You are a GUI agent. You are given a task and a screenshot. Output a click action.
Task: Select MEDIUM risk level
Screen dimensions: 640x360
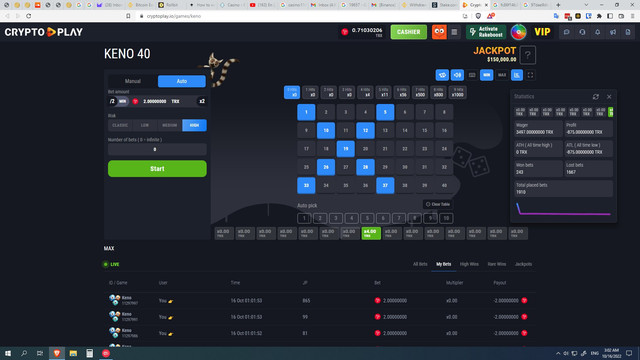[169, 125]
